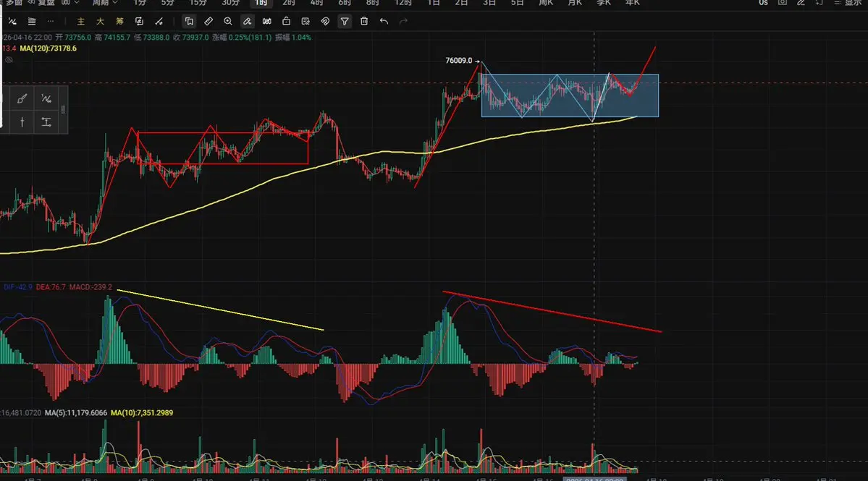Select the wave-count tool in floating palette
The width and height of the screenshot is (868, 481).
(46, 99)
